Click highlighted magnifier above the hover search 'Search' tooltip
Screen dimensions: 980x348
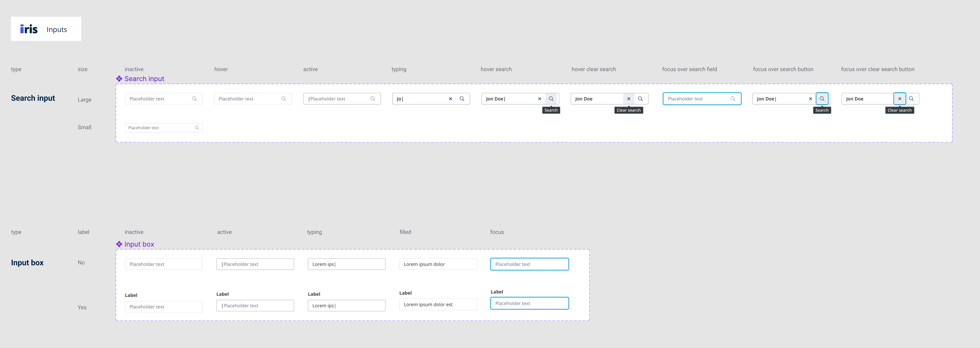click(551, 99)
